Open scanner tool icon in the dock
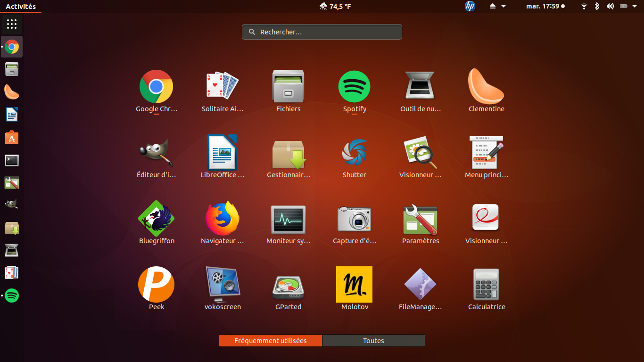Viewport: 644px width, 362px height. (x=12, y=250)
